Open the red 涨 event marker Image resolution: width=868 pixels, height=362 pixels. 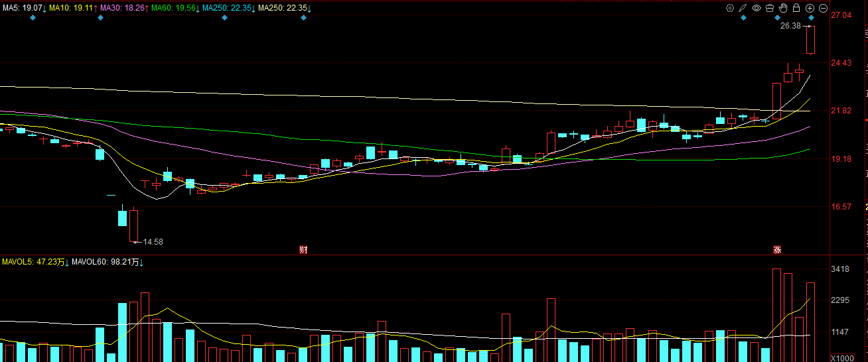776,250
